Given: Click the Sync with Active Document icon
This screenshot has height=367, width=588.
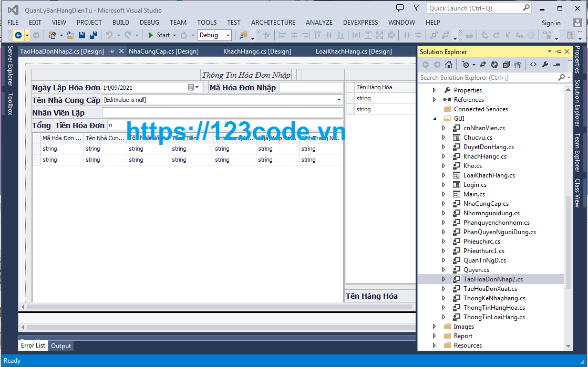Looking at the screenshot, I should point(483,64).
